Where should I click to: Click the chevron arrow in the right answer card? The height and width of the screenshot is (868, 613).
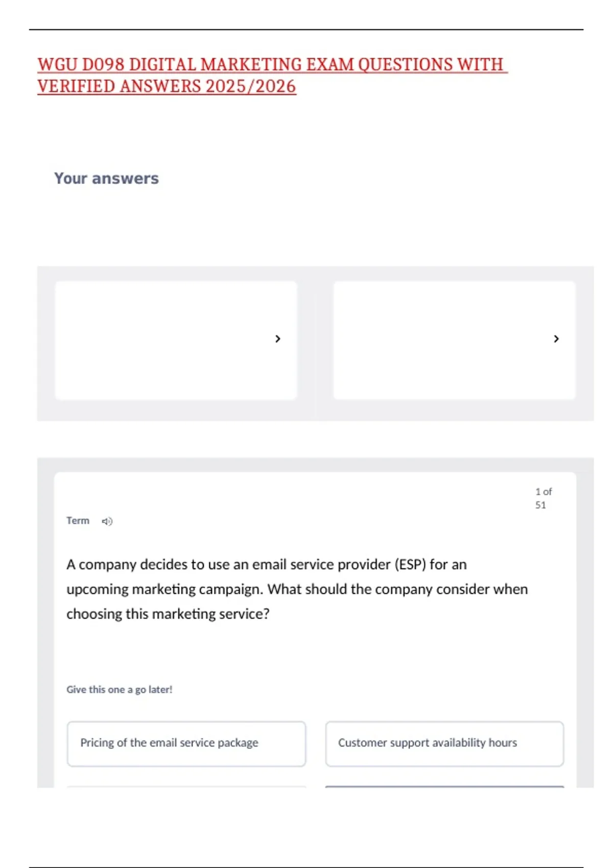556,339
